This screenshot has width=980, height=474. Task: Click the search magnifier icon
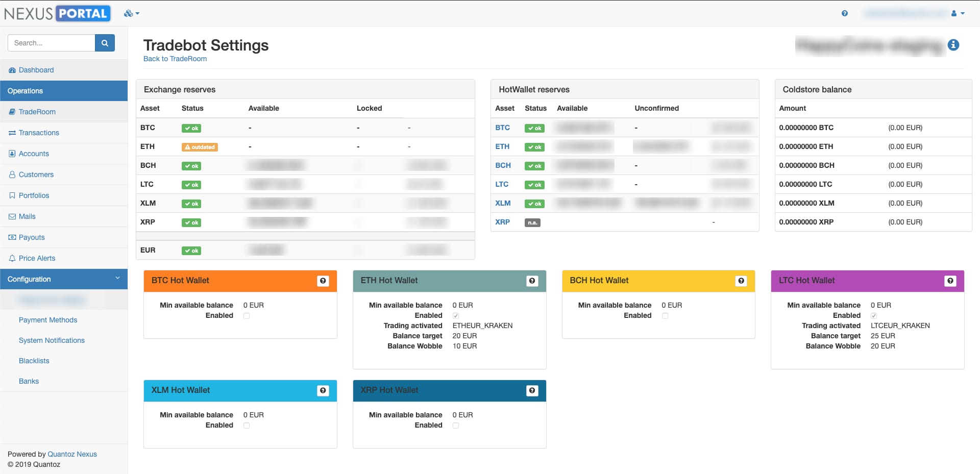point(104,42)
